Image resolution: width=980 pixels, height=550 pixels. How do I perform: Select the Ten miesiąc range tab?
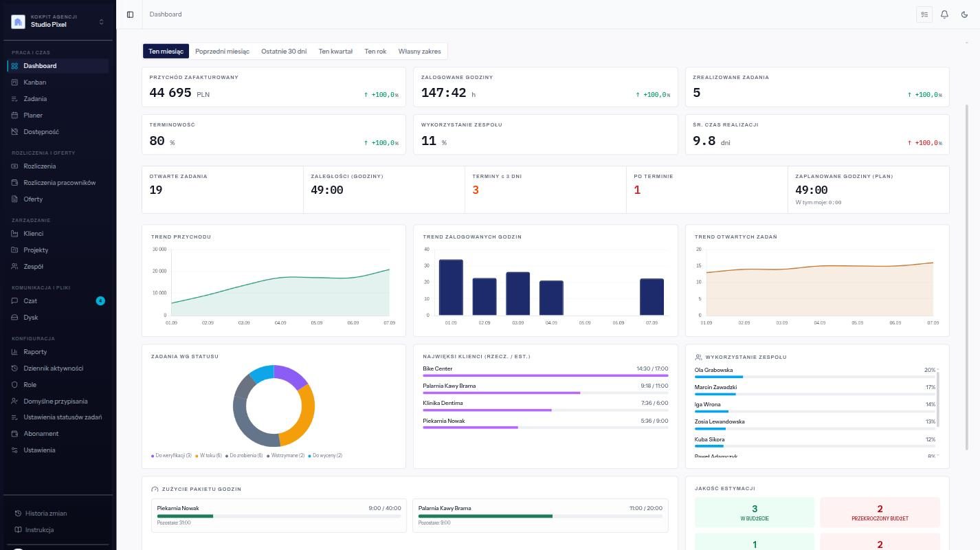click(x=166, y=52)
